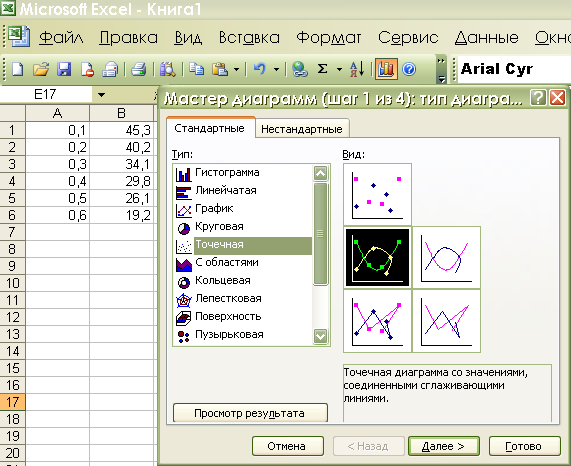Click the dialog's question mark help button
This screenshot has height=466, width=571.
click(538, 98)
